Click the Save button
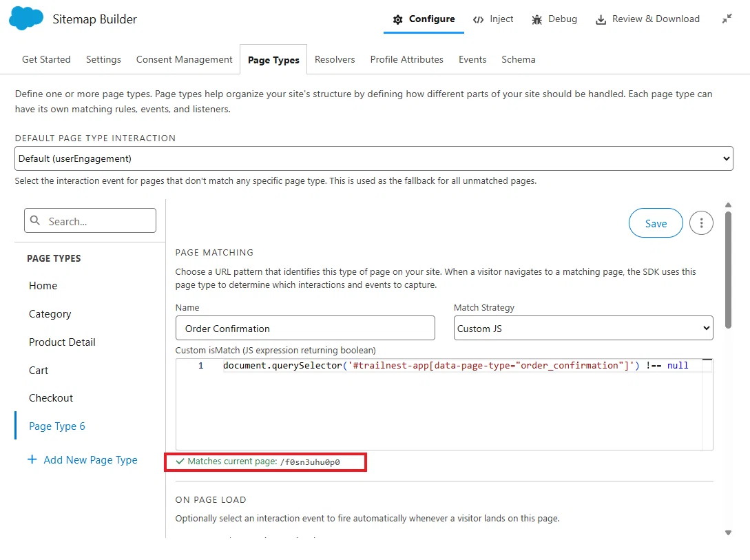 click(x=656, y=223)
